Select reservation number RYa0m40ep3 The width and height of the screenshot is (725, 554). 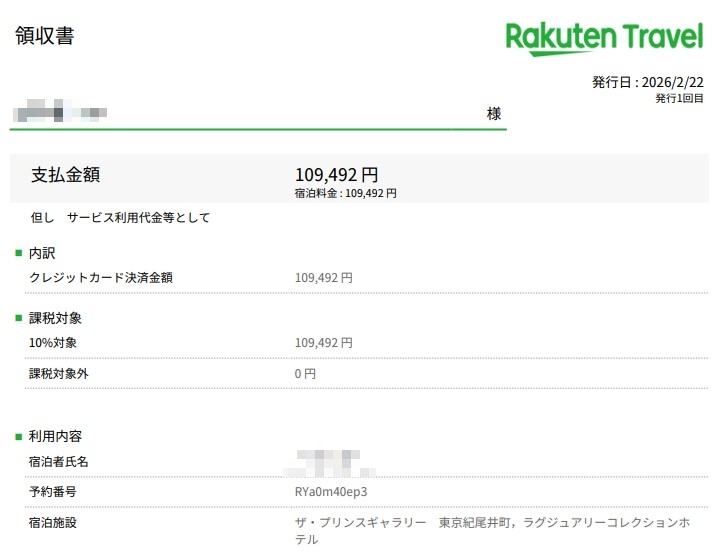pos(331,493)
